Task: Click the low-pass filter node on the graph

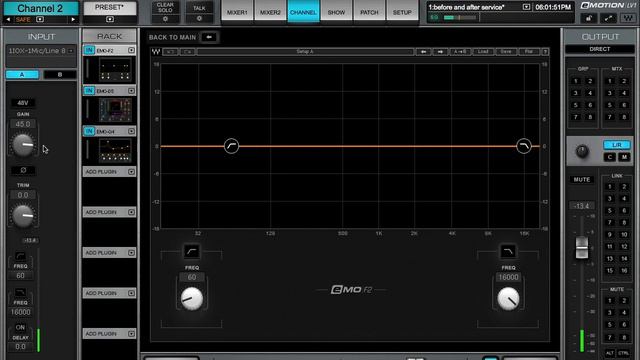Action: [x=524, y=146]
